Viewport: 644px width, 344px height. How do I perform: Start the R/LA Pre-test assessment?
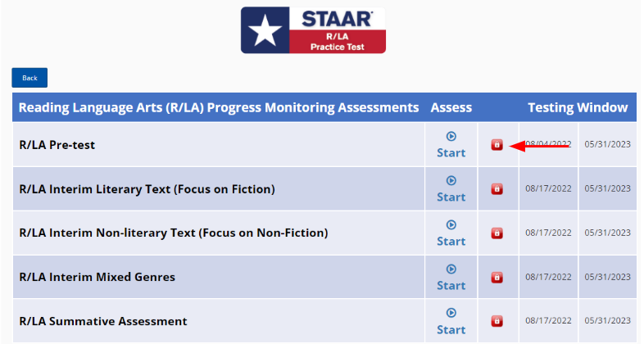pyautogui.click(x=451, y=145)
